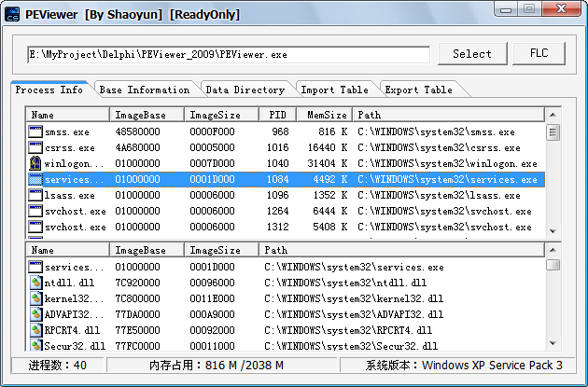
Task: Sort process list by ImageBase header
Action: [147, 115]
